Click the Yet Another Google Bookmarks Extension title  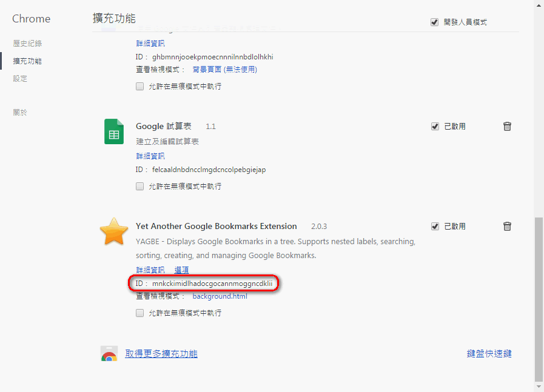pyautogui.click(x=217, y=227)
